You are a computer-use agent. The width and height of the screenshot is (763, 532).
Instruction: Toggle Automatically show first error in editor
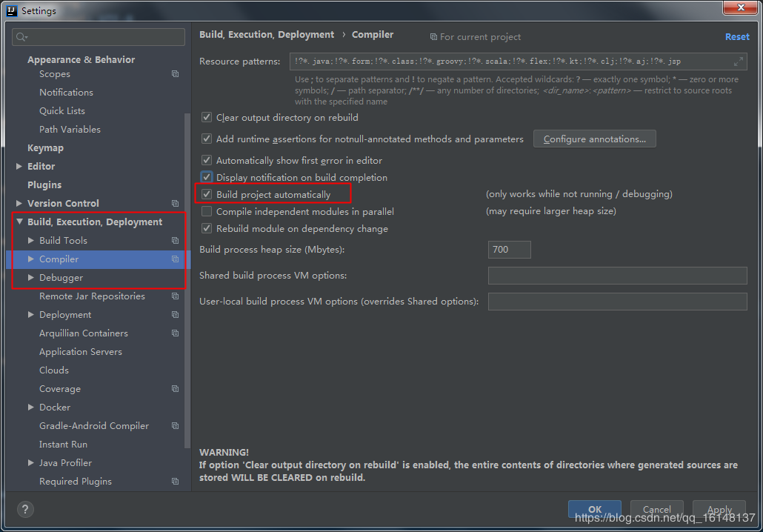point(207,160)
